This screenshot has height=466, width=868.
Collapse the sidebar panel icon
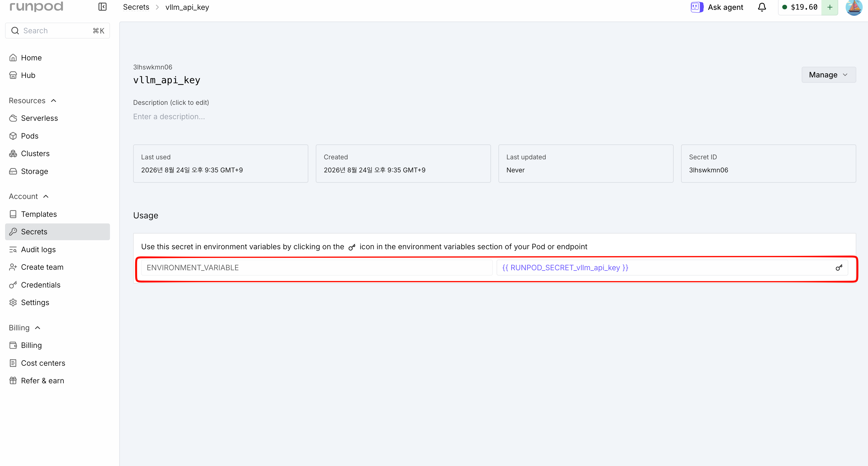coord(103,7)
